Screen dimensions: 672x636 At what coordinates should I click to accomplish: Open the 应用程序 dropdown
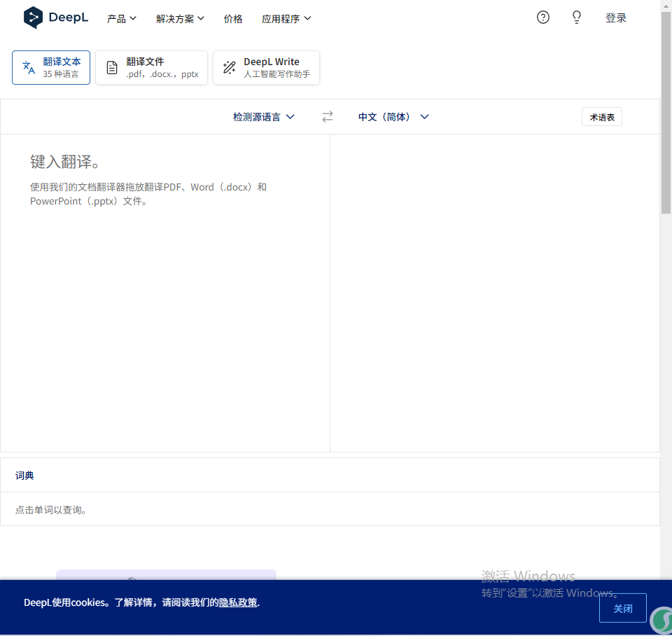[286, 18]
